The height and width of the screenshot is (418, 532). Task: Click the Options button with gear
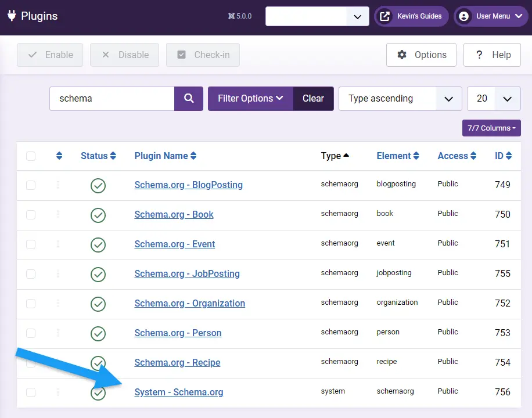421,55
